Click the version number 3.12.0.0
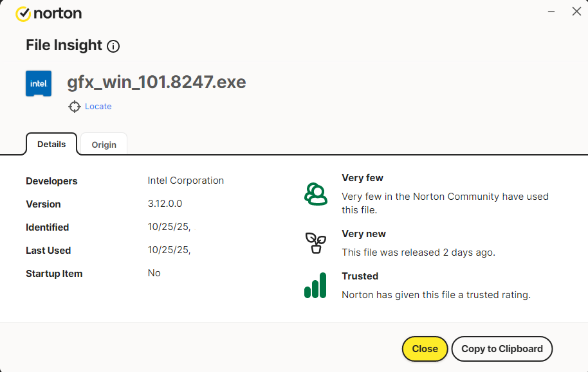This screenshot has width=588, height=372. [165, 204]
